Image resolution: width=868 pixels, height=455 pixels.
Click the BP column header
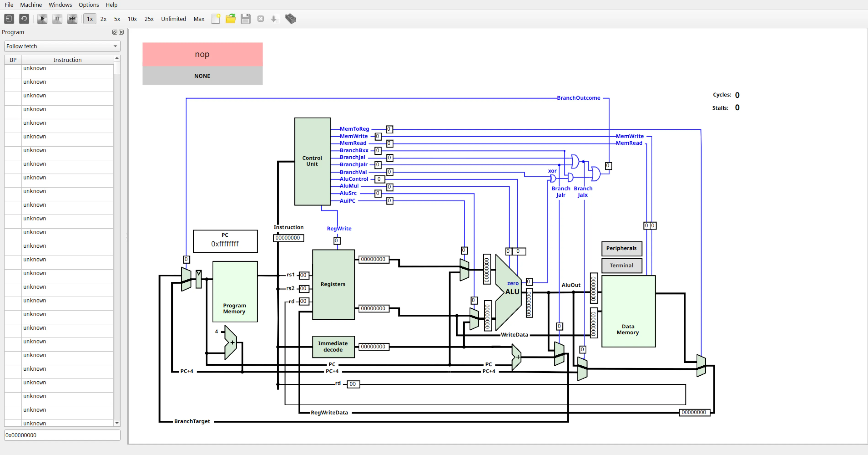(x=13, y=60)
